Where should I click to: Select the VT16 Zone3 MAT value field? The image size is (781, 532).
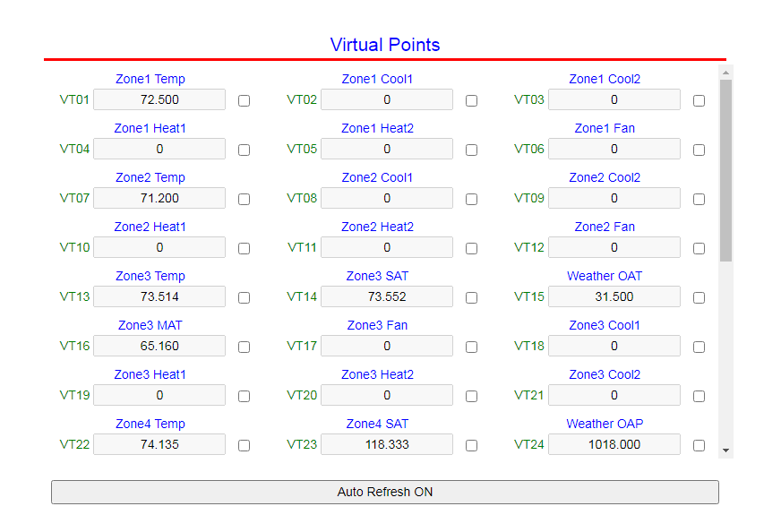159,346
